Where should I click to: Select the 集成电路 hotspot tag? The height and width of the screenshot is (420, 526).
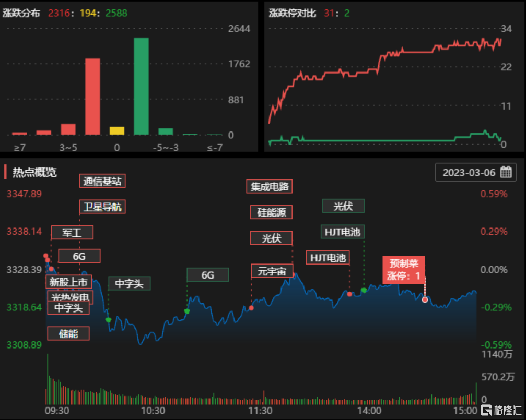click(x=270, y=186)
